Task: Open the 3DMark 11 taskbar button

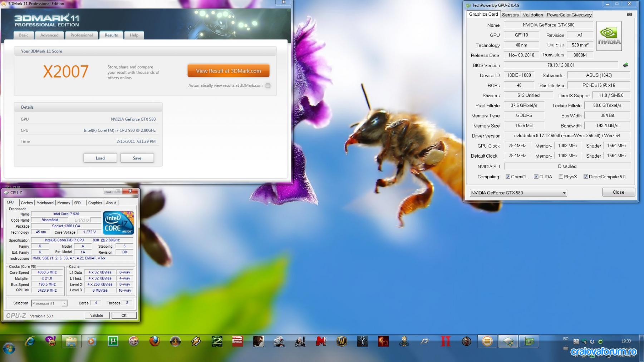Action: (487, 342)
